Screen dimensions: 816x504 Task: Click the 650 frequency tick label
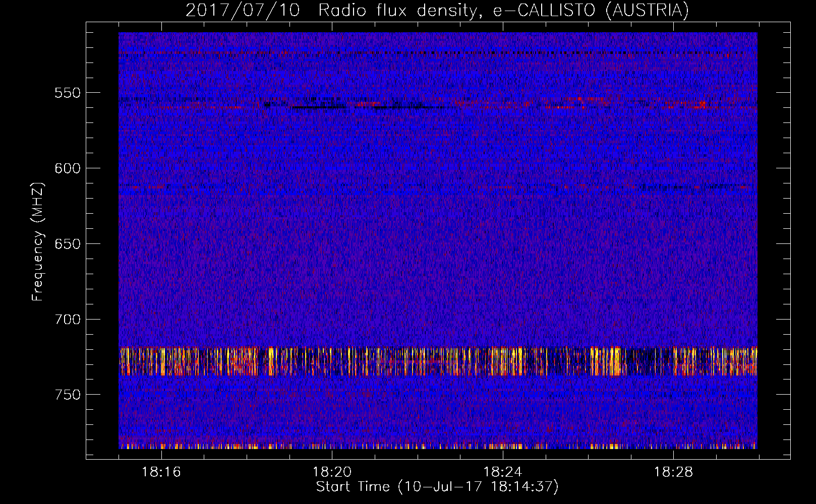pos(68,244)
